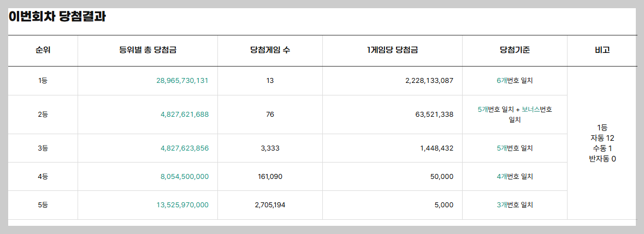Click the '6개번호 일치' criterion
Screen dimensions: 644x234
click(515, 81)
